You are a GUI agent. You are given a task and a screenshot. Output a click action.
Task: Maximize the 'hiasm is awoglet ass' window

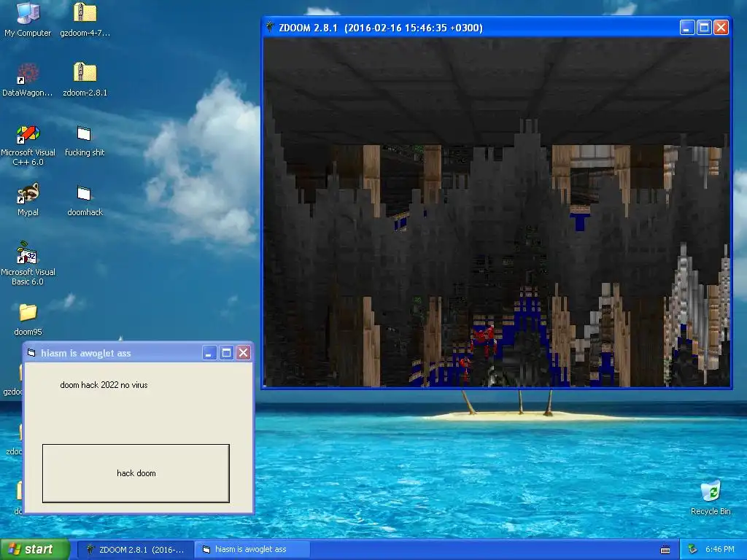226,353
